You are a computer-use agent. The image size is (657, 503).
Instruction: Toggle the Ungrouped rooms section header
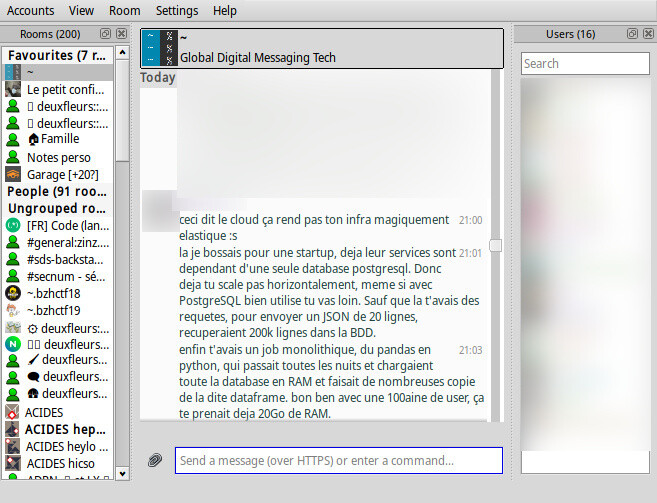click(x=57, y=208)
